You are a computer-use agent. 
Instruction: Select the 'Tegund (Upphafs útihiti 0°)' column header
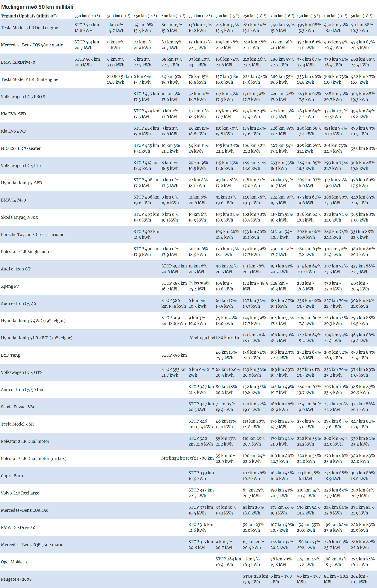(x=29, y=16)
